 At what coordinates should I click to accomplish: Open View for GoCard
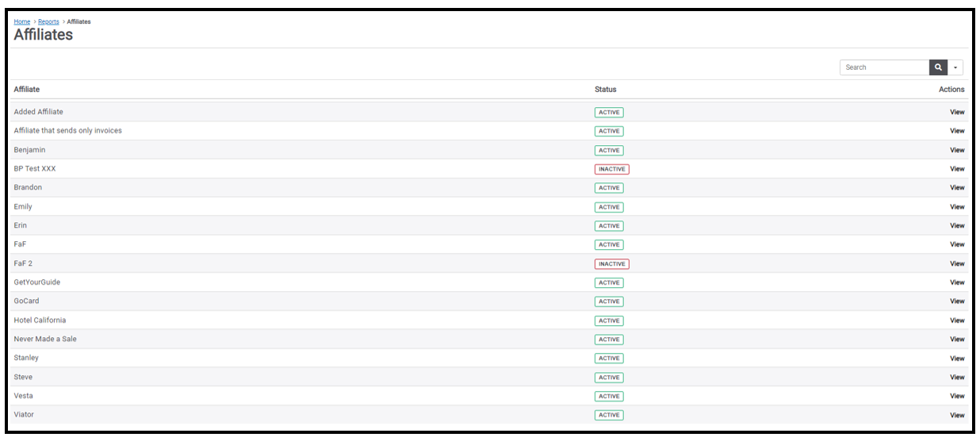click(x=957, y=301)
